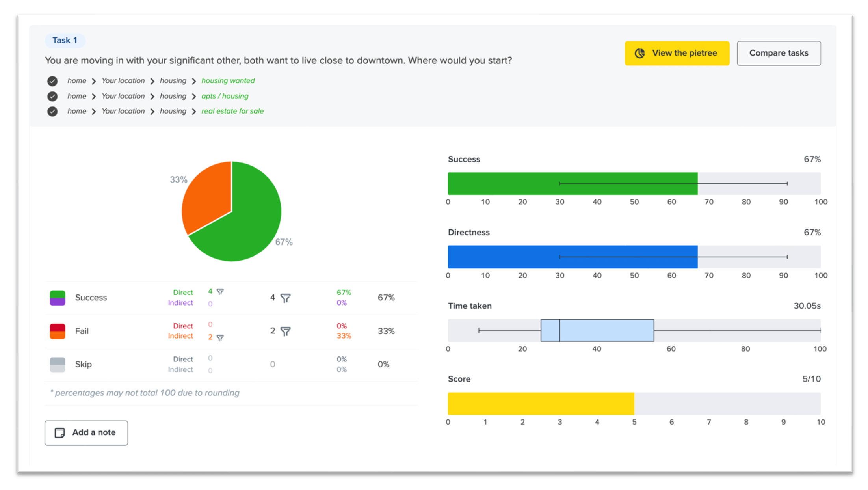Toggle checkmark beside housing wanted path
The image size is (868, 490).
click(52, 81)
